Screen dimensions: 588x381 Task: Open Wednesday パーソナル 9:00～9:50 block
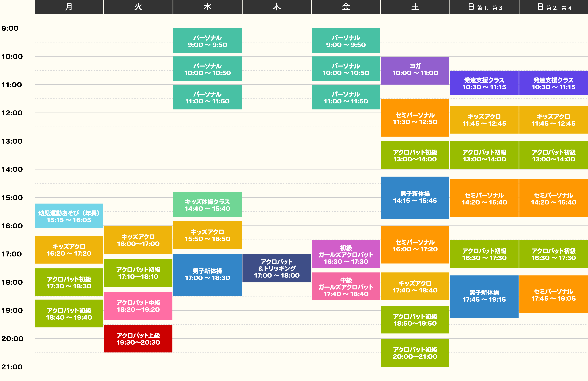point(207,41)
